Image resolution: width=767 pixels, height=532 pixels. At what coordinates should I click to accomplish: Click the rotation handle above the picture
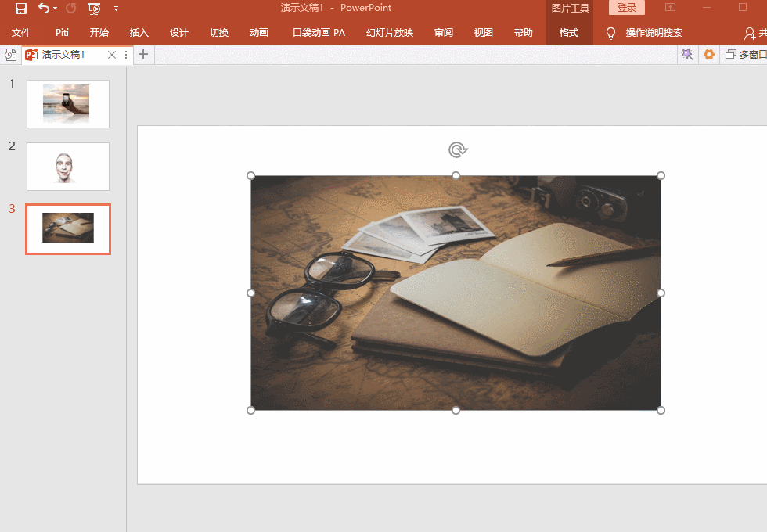457,149
